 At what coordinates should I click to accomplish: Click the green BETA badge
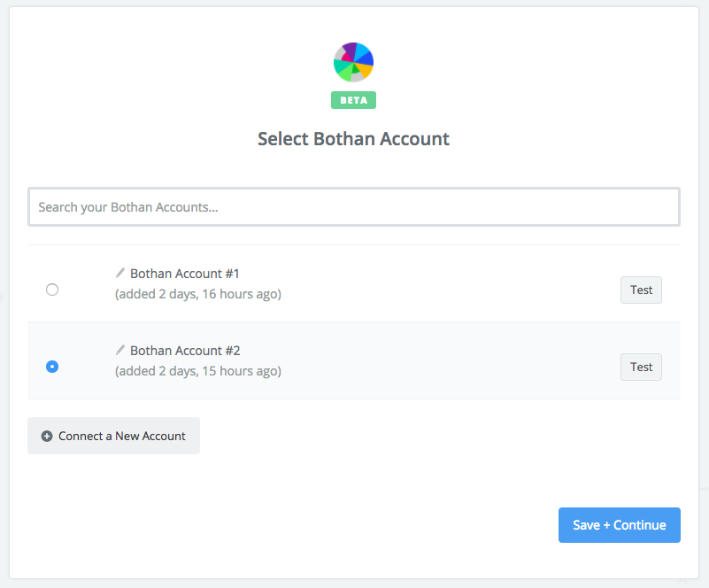[353, 100]
